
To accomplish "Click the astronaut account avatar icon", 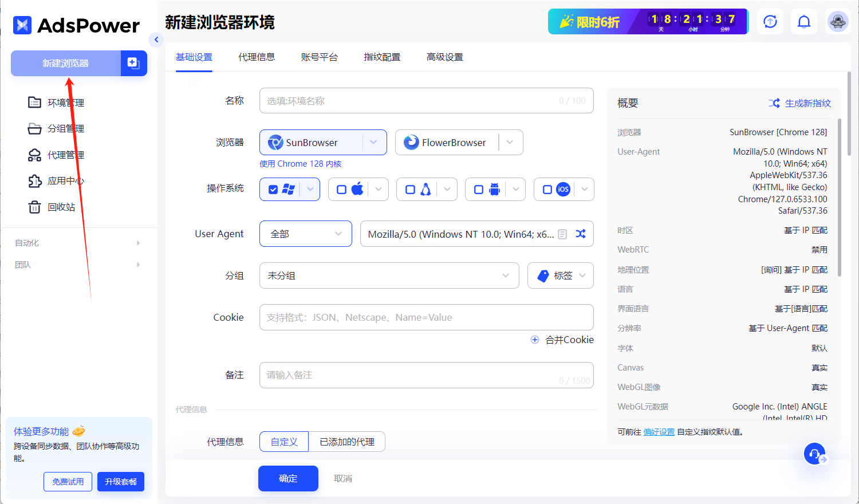I will point(838,21).
